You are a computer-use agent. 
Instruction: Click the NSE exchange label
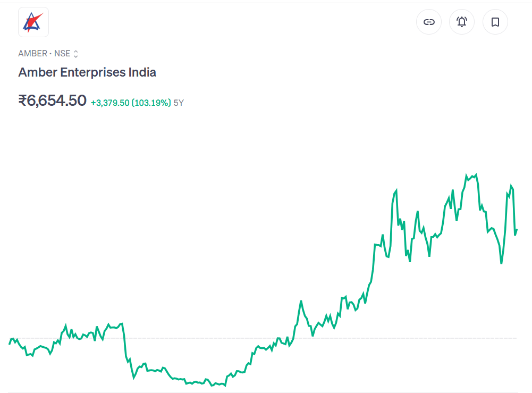62,54
